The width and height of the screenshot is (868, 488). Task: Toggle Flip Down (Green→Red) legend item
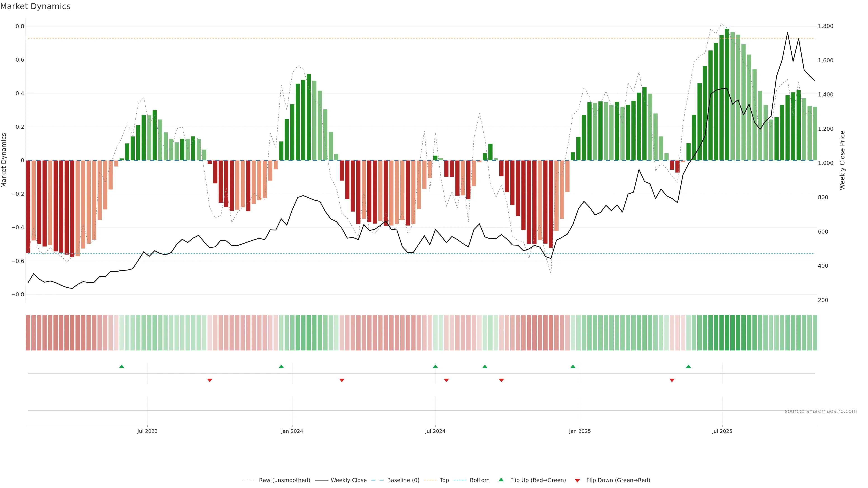tap(618, 480)
